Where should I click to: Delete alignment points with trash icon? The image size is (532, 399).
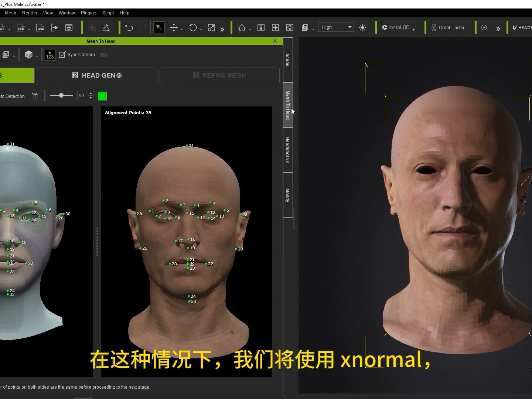(35, 96)
